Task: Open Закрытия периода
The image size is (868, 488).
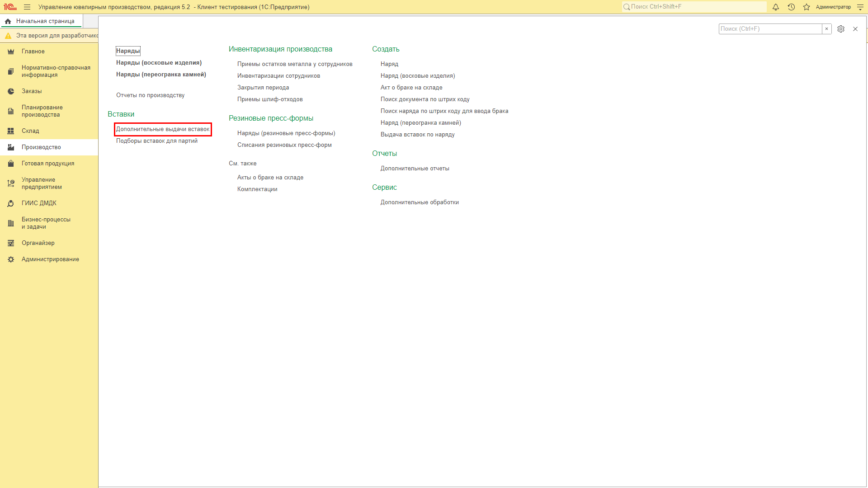Action: pyautogui.click(x=263, y=88)
